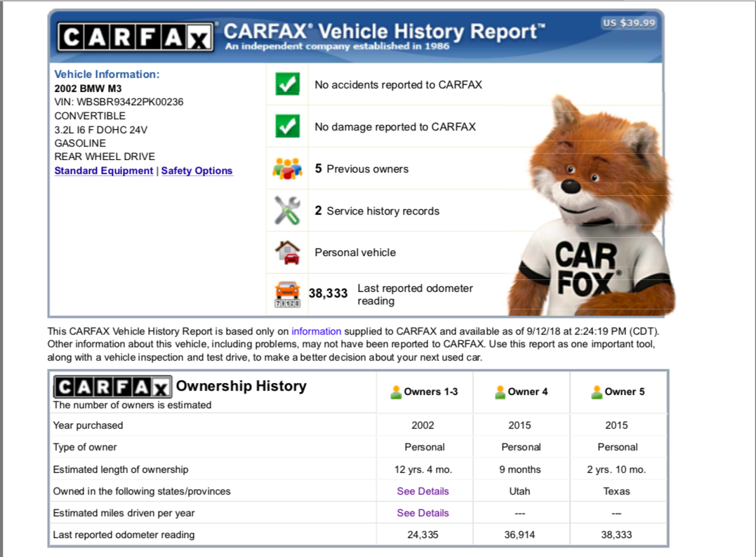
Task: Click the wrench and screwdriver service icon
Action: [287, 210]
